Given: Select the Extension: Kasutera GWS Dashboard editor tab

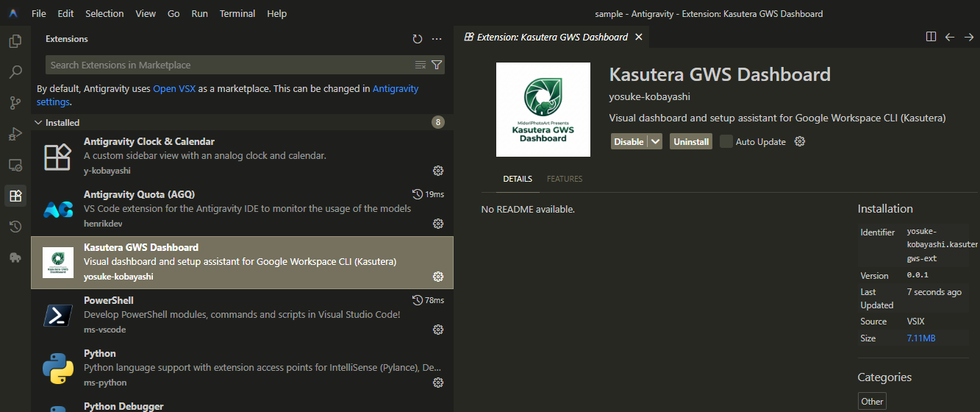Looking at the screenshot, I should pos(552,37).
